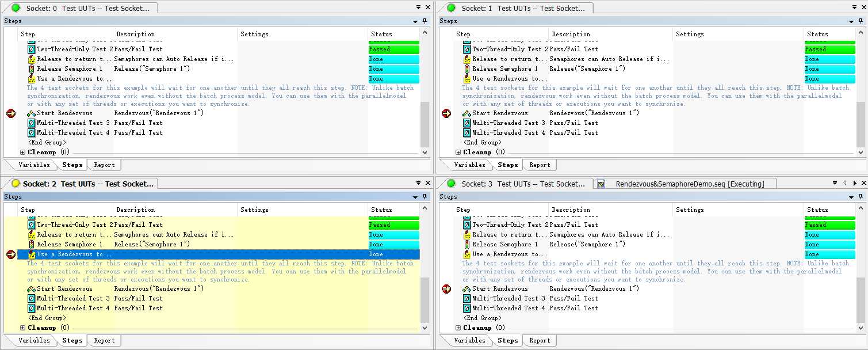Click Release Semaphore 1 icon in Socket 2
868x350 pixels.
click(32, 245)
